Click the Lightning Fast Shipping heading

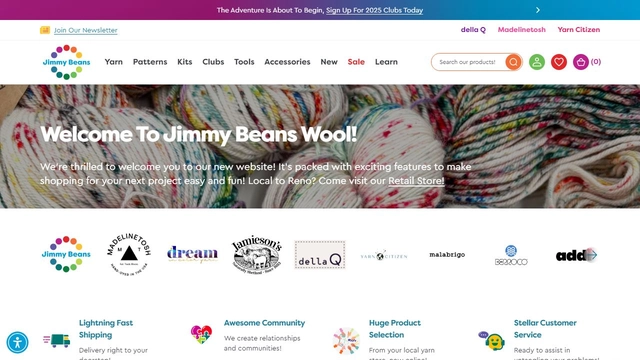pyautogui.click(x=106, y=329)
